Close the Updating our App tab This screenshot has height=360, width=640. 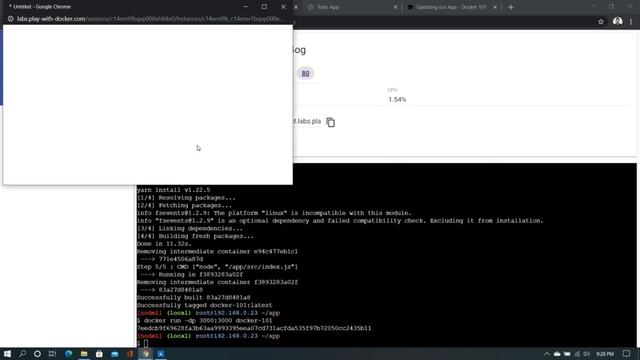(495, 7)
